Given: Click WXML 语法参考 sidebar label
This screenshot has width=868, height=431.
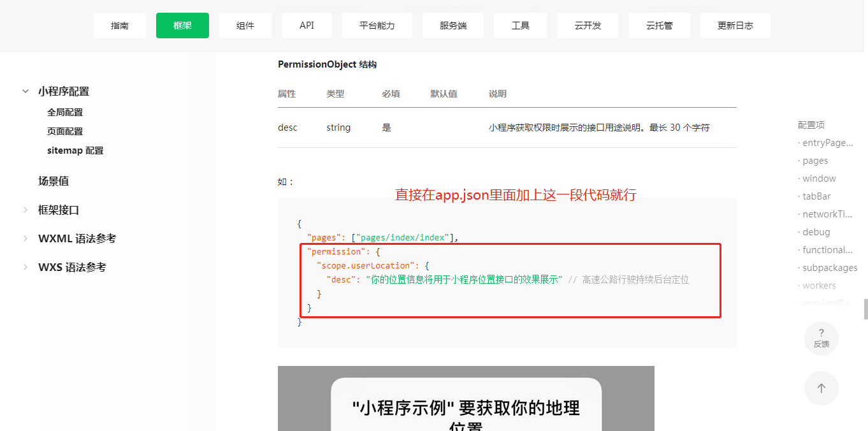Looking at the screenshot, I should (x=77, y=238).
